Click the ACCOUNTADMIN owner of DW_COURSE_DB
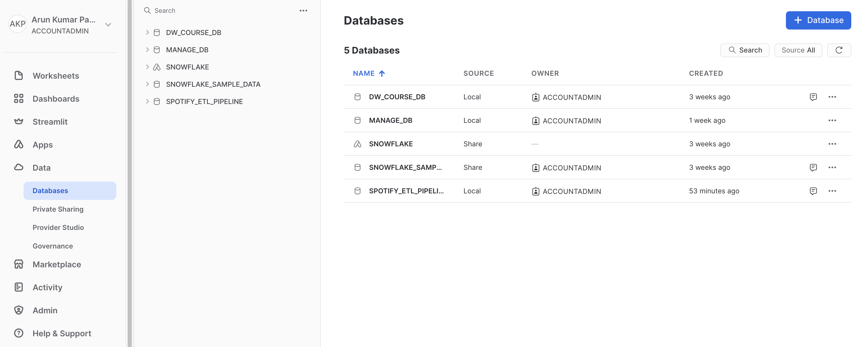This screenshot has height=347, width=868. (572, 97)
